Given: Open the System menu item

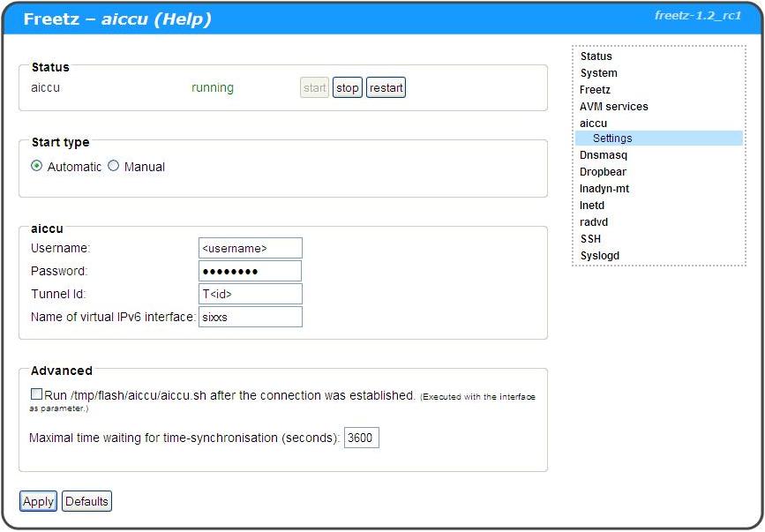Looking at the screenshot, I should coord(598,73).
